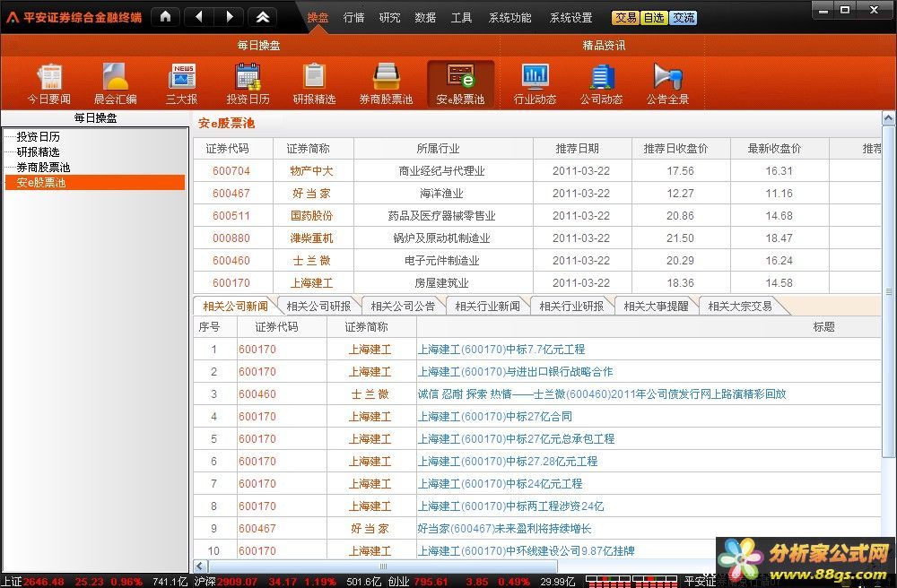Click 每日操盘 ribbon group header

pyautogui.click(x=258, y=45)
